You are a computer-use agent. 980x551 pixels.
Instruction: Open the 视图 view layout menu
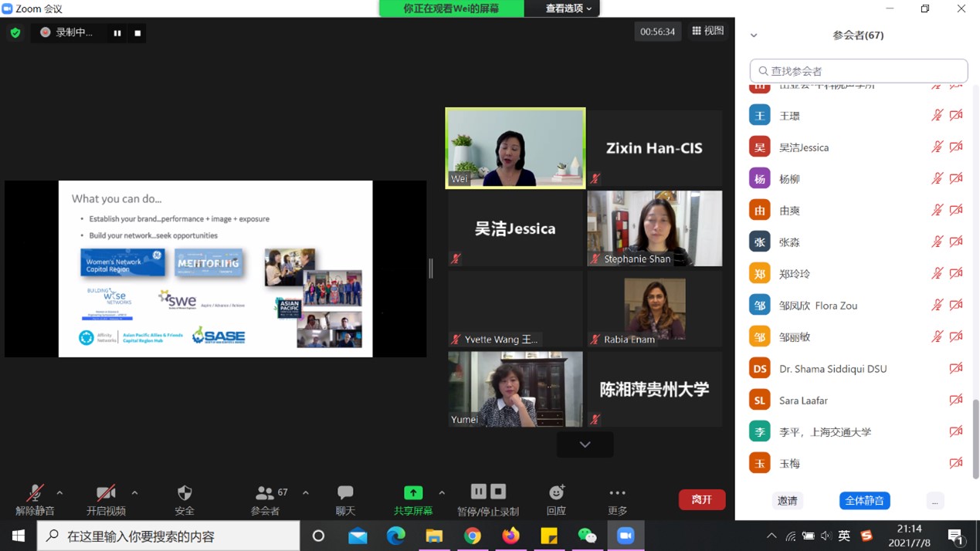pos(707,31)
